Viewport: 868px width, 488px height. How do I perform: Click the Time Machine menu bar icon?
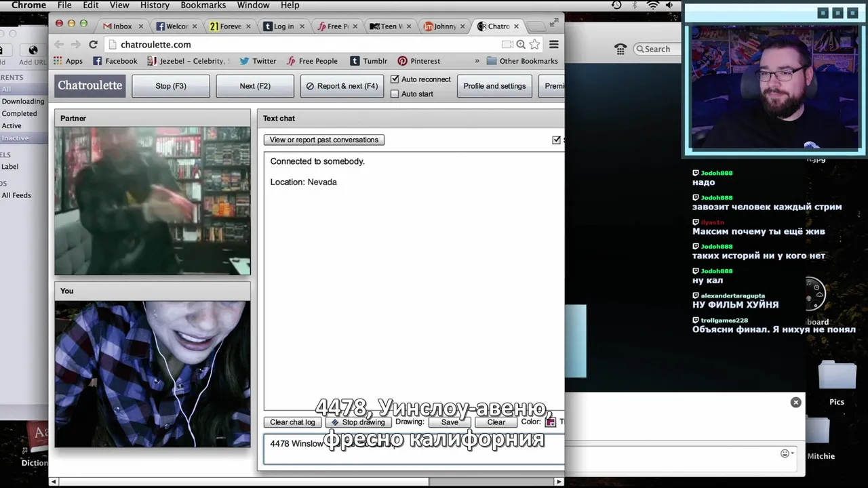(x=616, y=5)
